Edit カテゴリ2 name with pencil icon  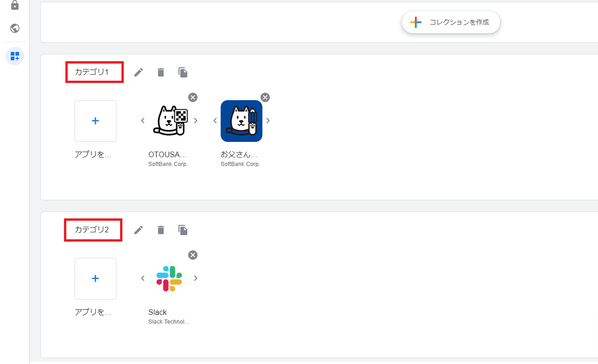click(x=139, y=230)
